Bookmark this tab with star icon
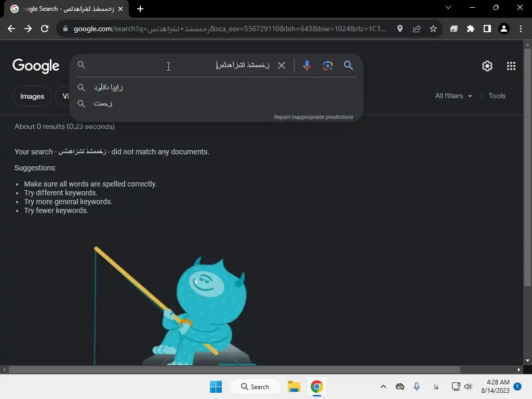Screen dimensions: 532x399 point(433,29)
